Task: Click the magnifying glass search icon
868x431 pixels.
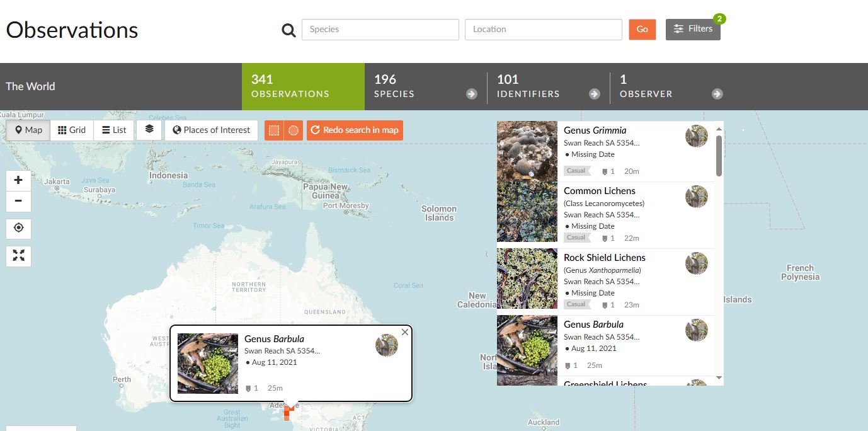Action: 288,30
